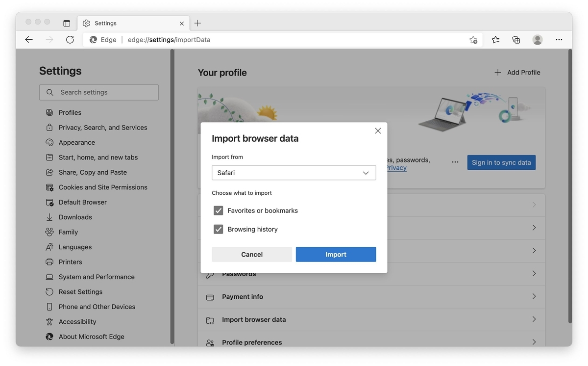Uncheck Browsing history
The width and height of the screenshot is (588, 366).
(x=218, y=229)
